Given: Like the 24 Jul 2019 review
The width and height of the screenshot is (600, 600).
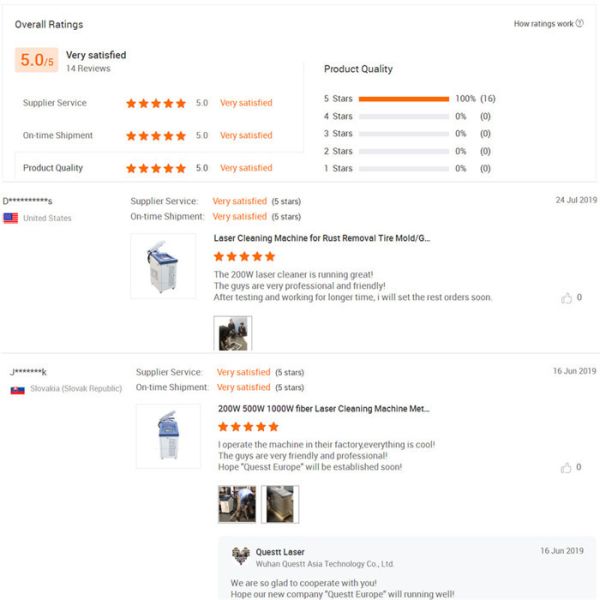Looking at the screenshot, I should coord(567,297).
